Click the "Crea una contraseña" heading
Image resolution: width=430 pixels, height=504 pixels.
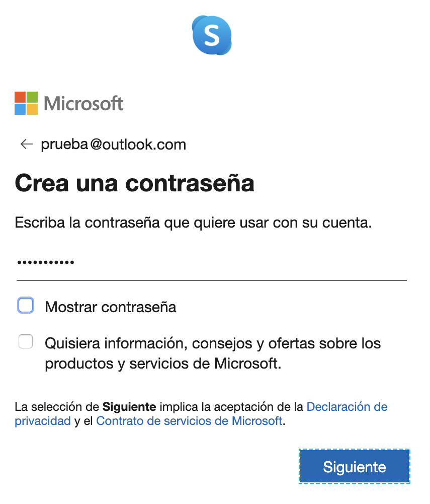click(x=134, y=183)
